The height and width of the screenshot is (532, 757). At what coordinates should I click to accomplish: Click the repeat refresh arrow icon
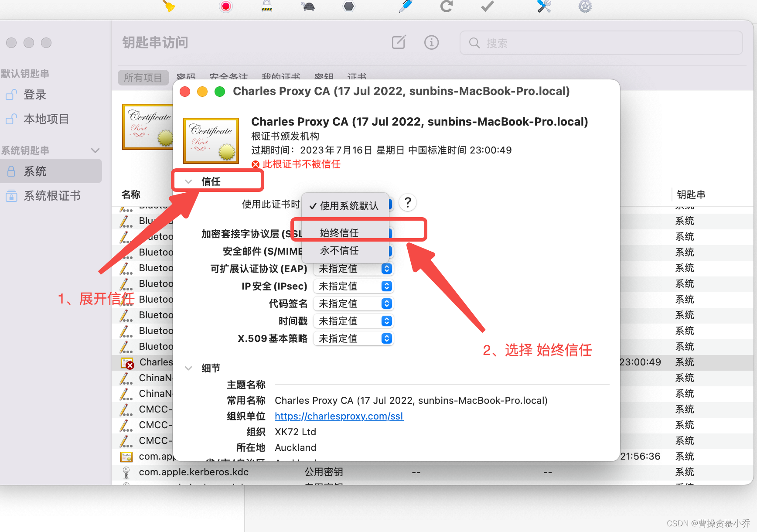[446, 6]
